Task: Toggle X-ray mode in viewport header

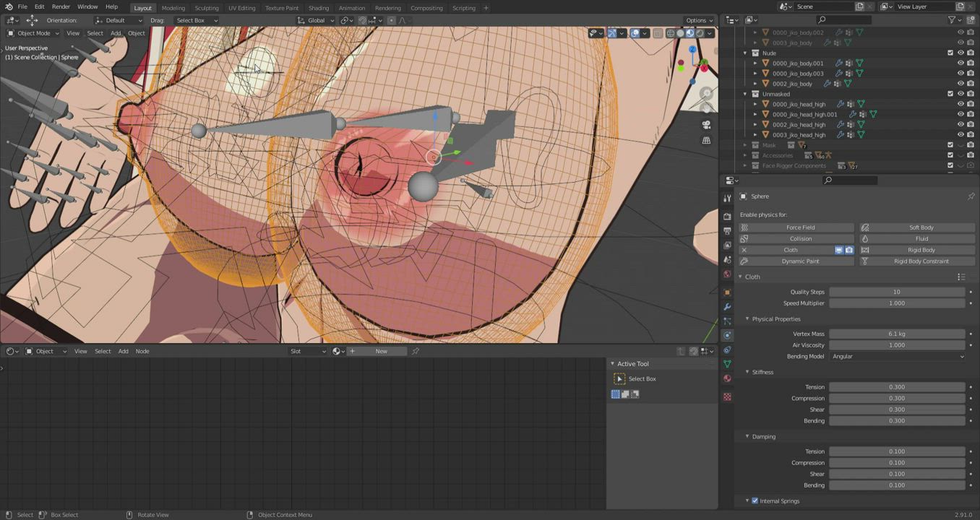Action: pos(658,33)
